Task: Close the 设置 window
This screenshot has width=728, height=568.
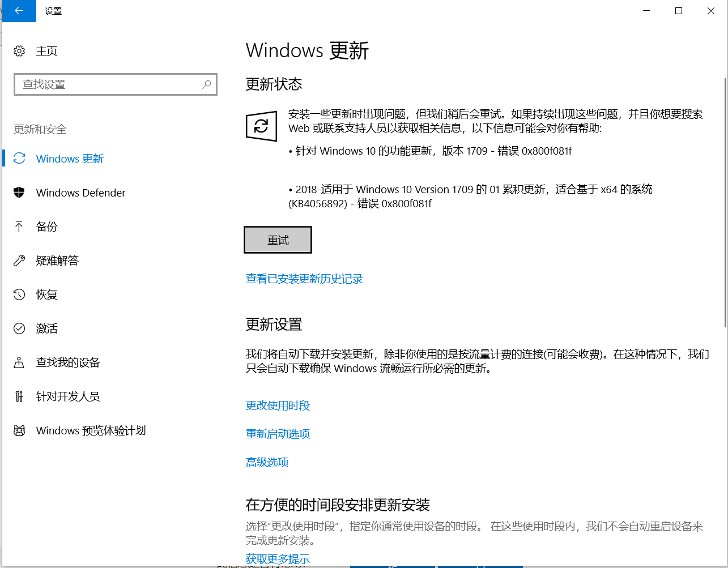Action: (711, 11)
